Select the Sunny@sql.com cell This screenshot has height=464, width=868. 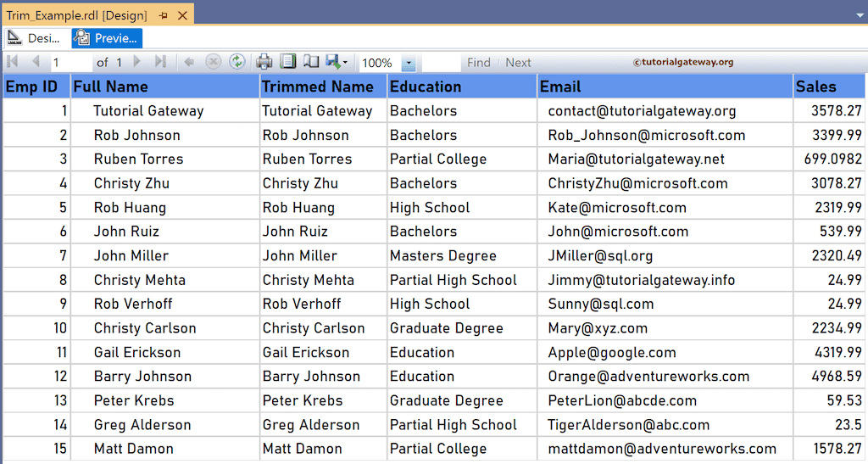click(665, 304)
